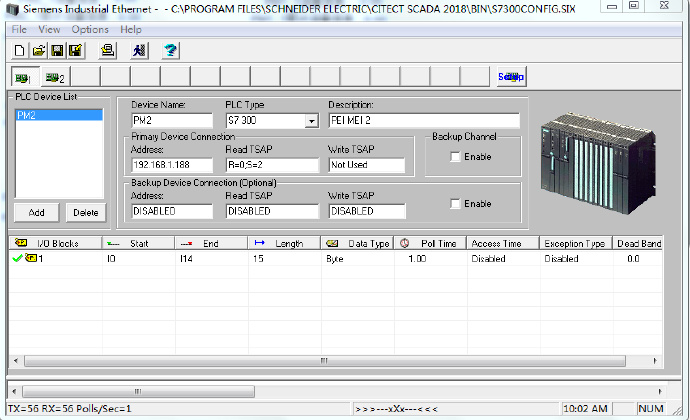
Task: Click the Poll Time column header
Action: pyautogui.click(x=430, y=243)
